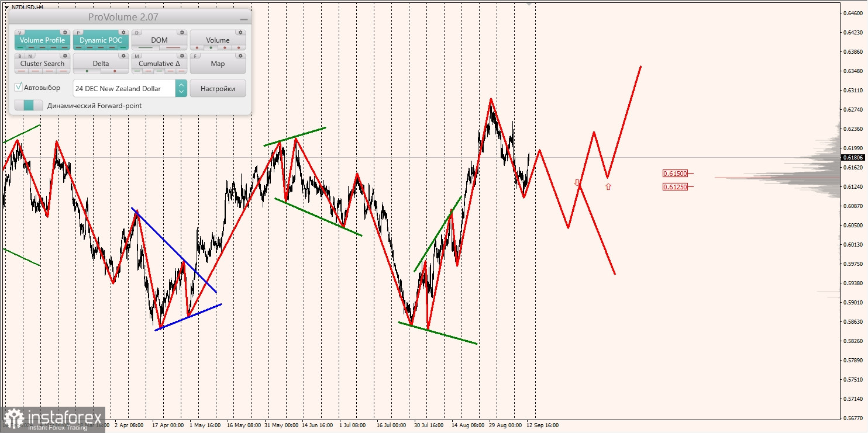This screenshot has height=433, width=868.
Task: Open Настройки settings button
Action: click(218, 88)
